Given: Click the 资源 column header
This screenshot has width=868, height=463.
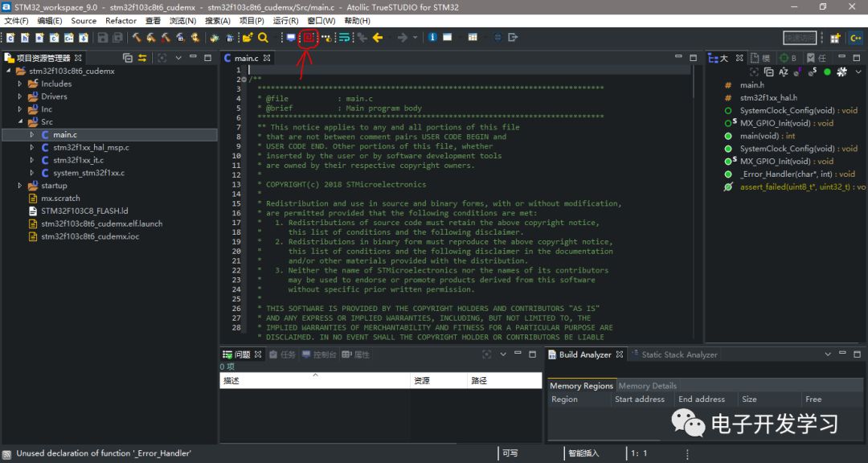Looking at the screenshot, I should (x=440, y=380).
